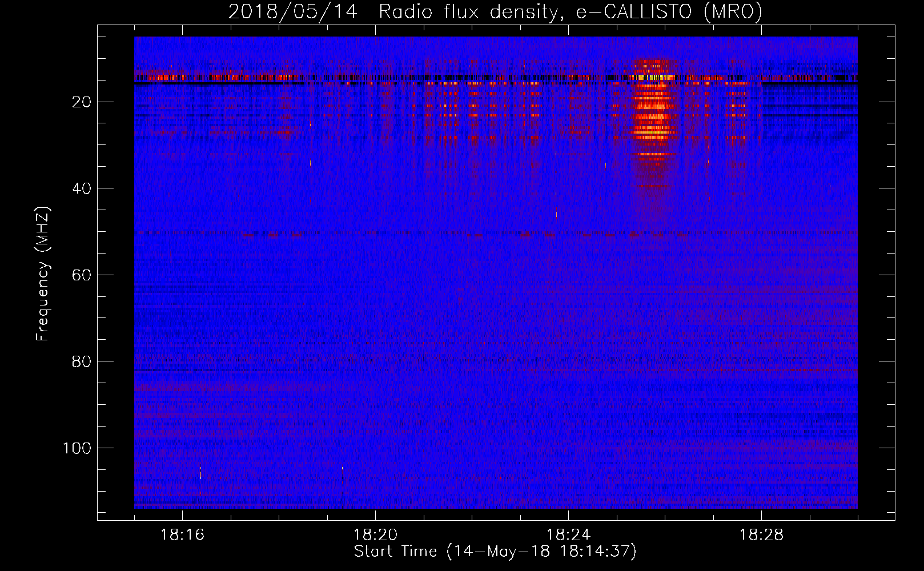Click the 20 MHz frequency tick label

click(82, 102)
